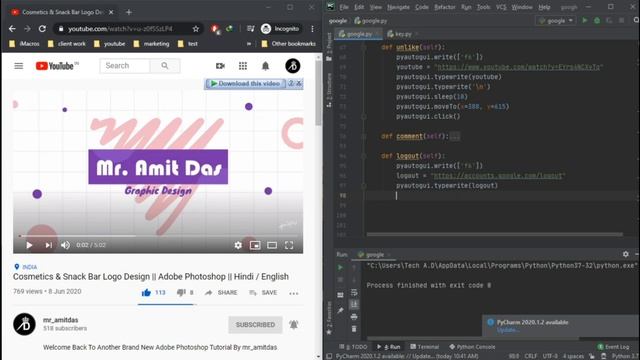Open the Terminal tool window tab

tap(424, 347)
